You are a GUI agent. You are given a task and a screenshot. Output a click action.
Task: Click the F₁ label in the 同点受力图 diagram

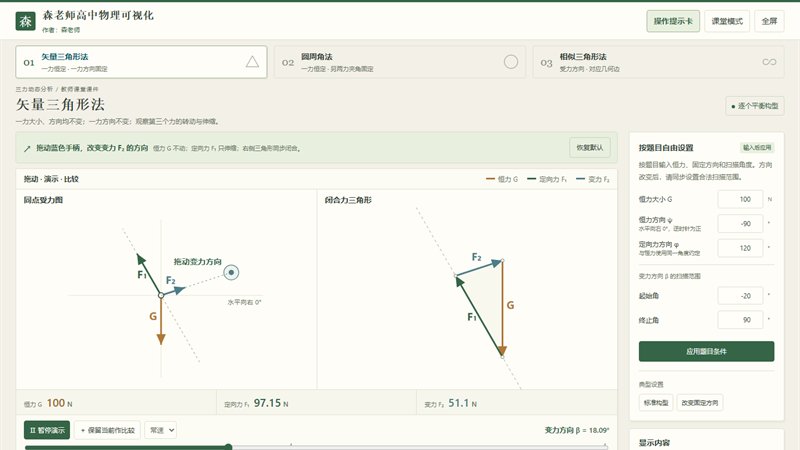[x=142, y=275]
